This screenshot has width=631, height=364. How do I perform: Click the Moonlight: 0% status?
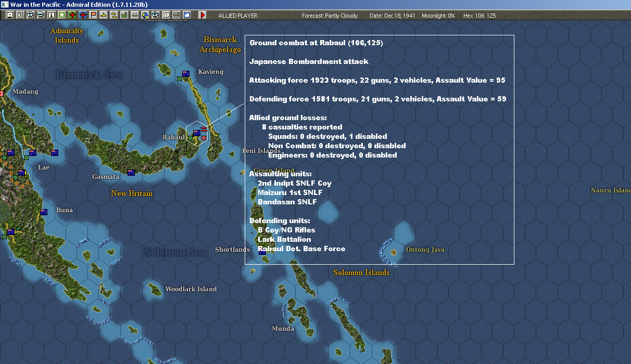click(438, 16)
